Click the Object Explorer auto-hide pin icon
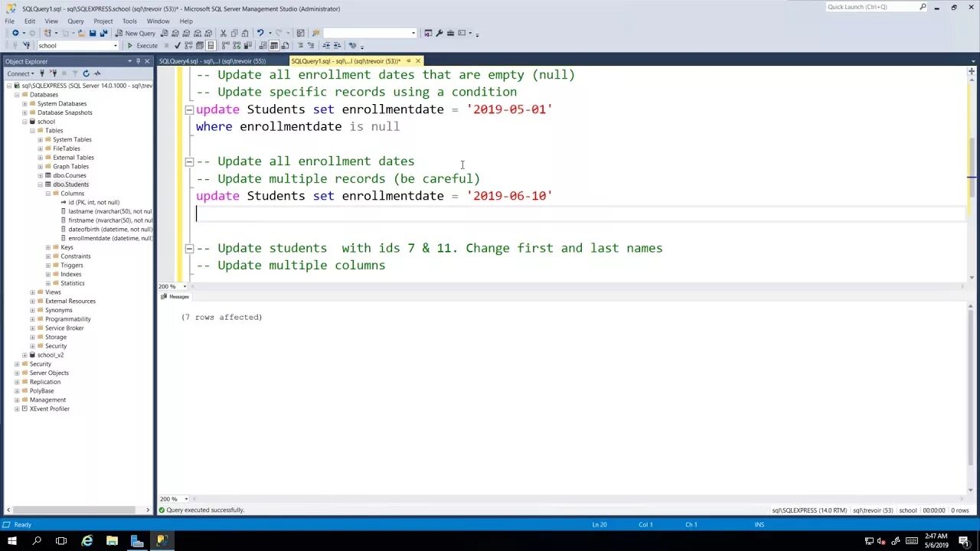 click(138, 61)
